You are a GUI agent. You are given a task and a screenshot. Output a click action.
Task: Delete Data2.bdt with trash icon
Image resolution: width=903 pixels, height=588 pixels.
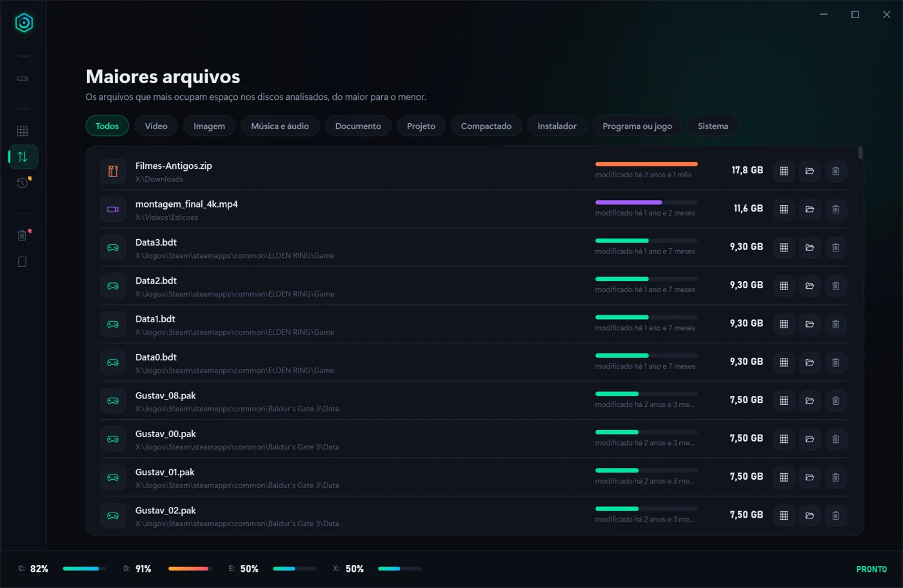pos(835,286)
